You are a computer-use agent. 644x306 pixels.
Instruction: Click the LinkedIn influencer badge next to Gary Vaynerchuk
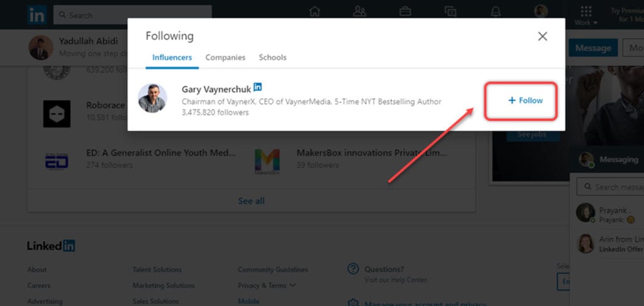[x=257, y=87]
